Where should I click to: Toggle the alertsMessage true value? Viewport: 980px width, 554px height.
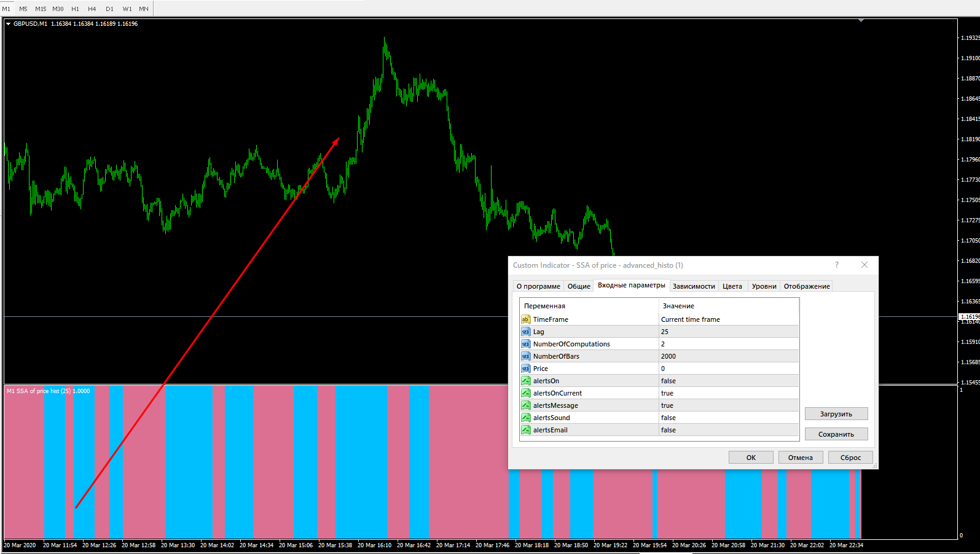point(729,405)
